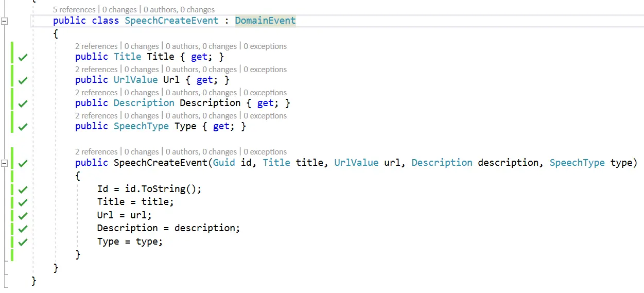Open '0 exceptions' above the constructor
644x293 pixels.
[265, 152]
